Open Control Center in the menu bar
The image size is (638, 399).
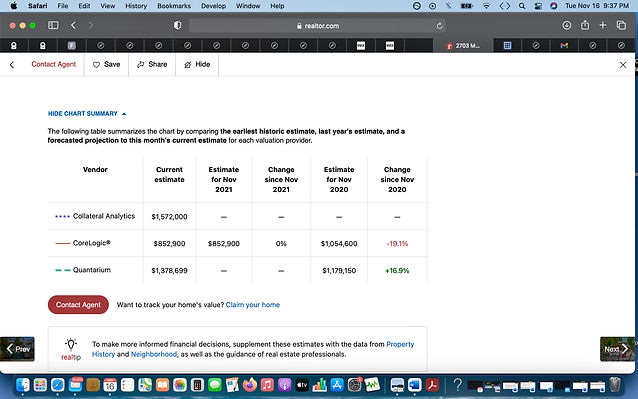pyautogui.click(x=538, y=6)
